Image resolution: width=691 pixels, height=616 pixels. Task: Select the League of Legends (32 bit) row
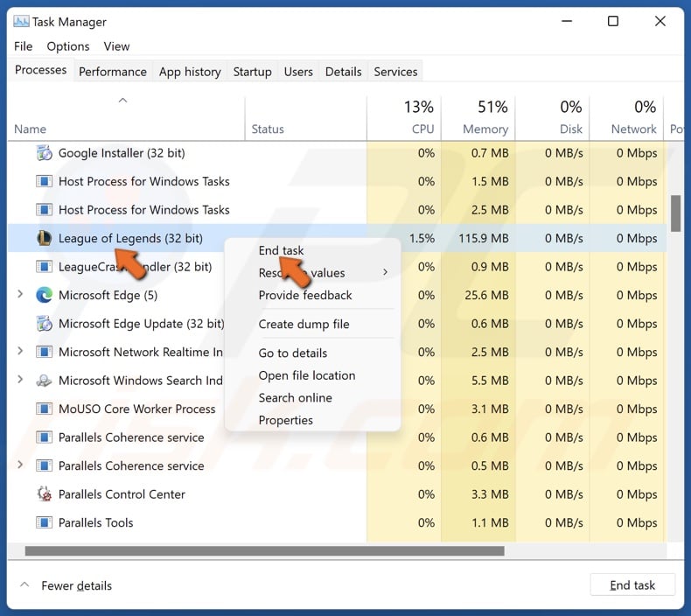pos(337,238)
